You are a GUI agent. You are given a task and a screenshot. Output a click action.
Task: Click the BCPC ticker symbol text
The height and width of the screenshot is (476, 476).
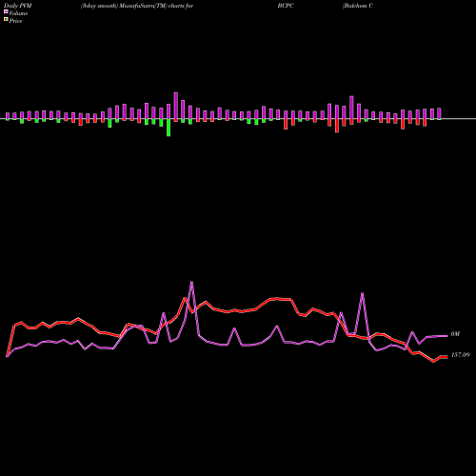pyautogui.click(x=286, y=6)
